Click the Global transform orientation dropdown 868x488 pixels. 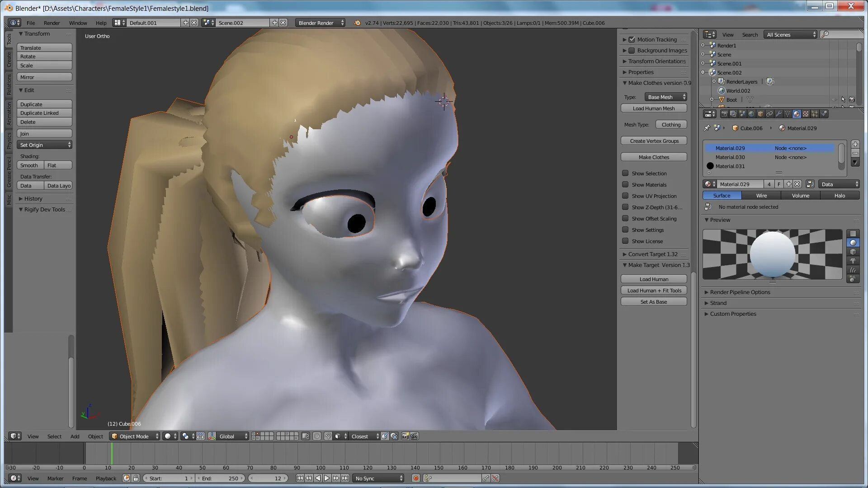(x=231, y=436)
